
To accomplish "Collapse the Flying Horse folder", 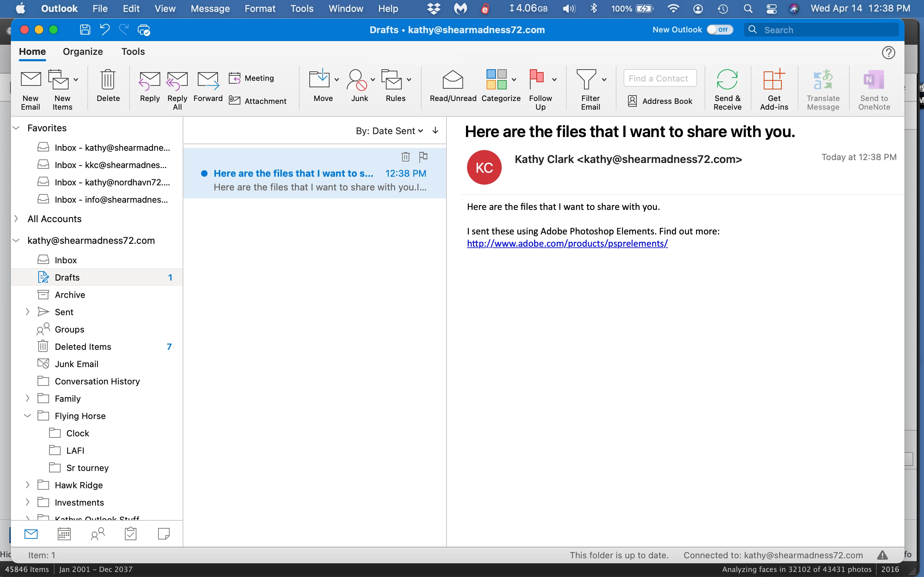I will 27,415.
